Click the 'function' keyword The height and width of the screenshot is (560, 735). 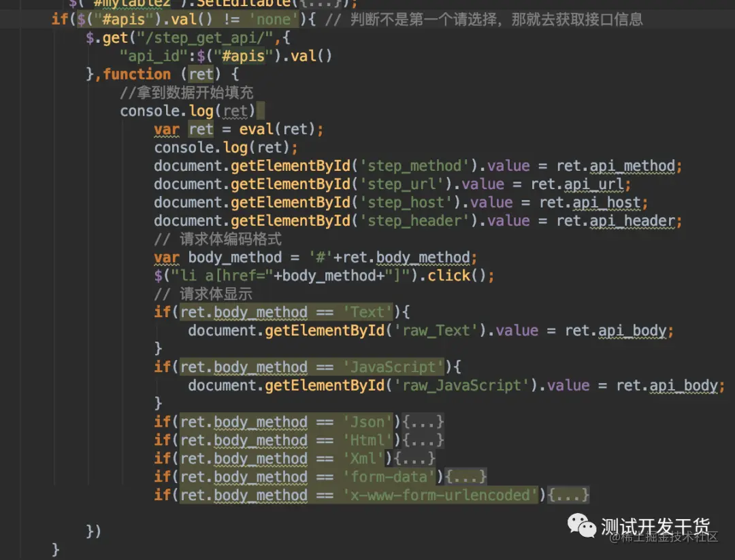[137, 74]
